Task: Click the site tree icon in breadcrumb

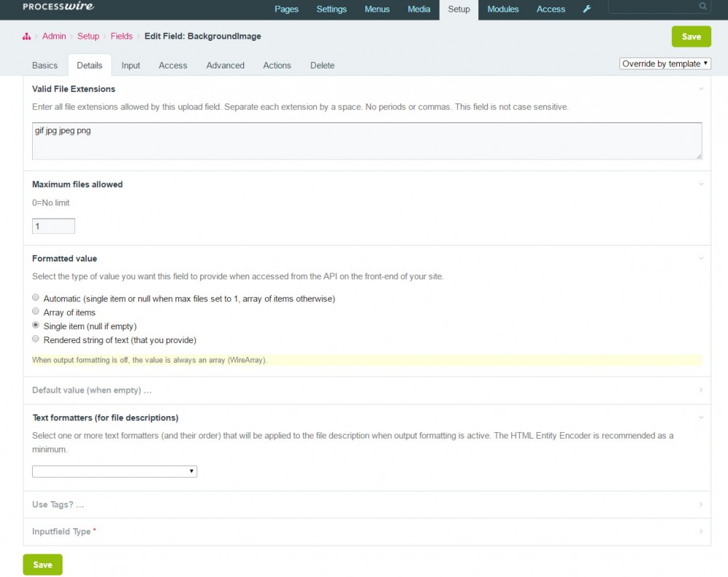Action: coord(27,36)
